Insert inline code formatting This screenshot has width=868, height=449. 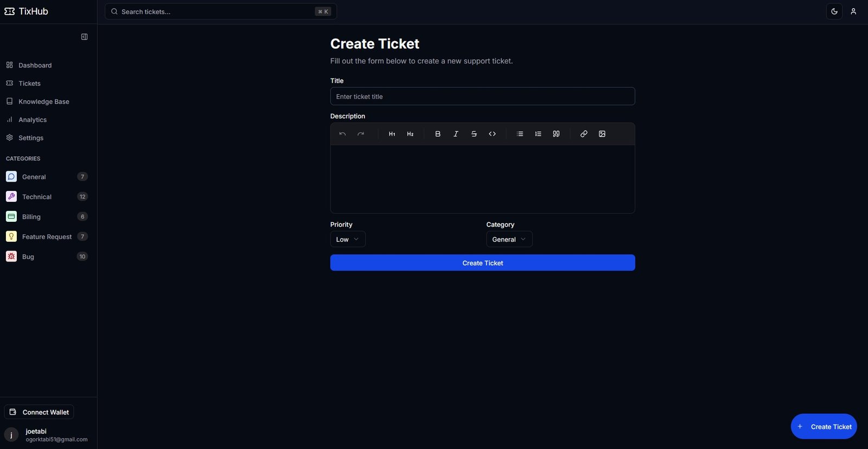point(492,134)
